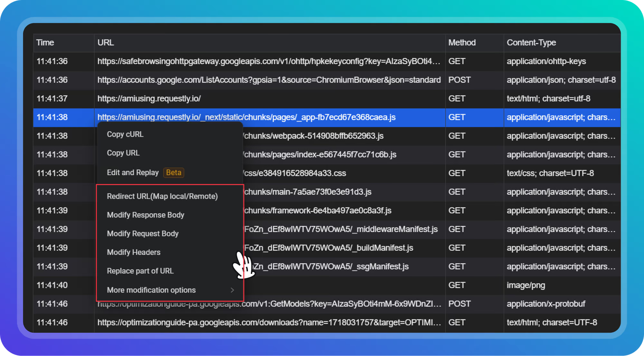Select the accounts.google.com ListAccounts POST row
This screenshot has width=644, height=356.
(269, 80)
